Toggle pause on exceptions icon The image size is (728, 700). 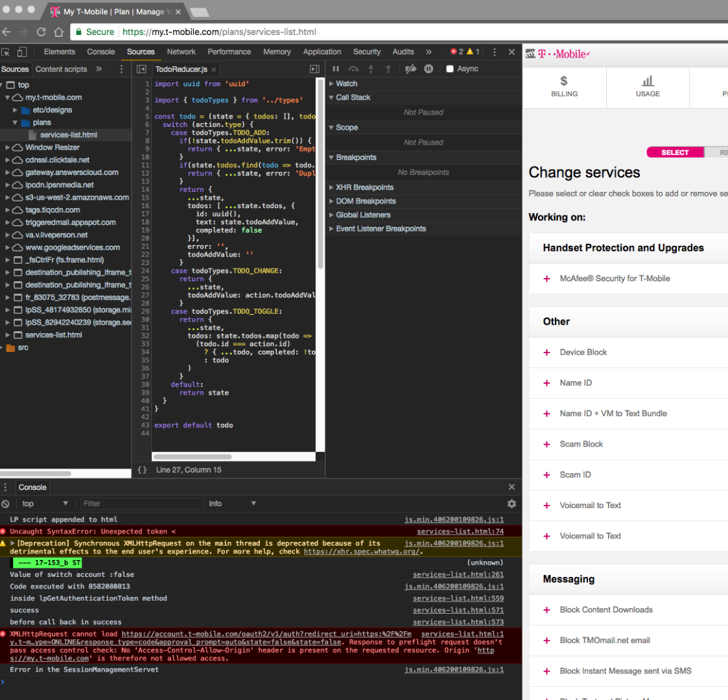[429, 69]
